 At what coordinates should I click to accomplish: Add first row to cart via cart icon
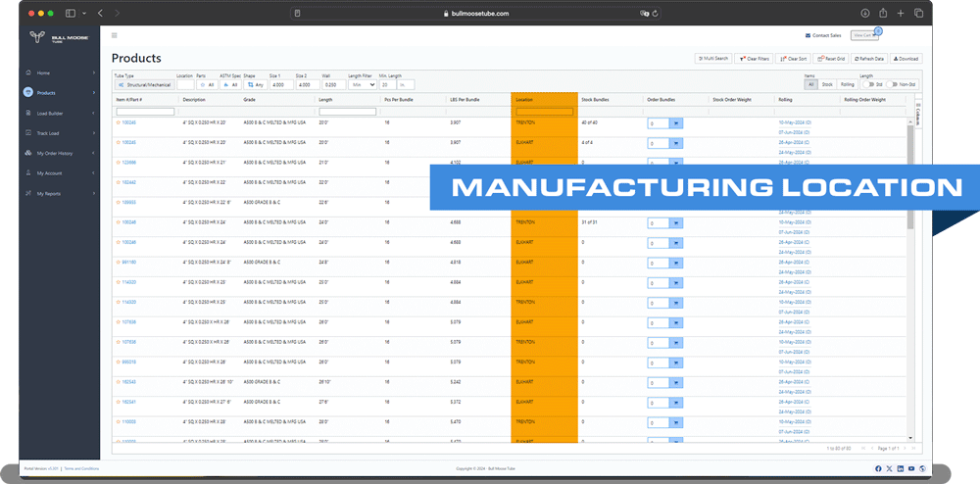coord(676,123)
